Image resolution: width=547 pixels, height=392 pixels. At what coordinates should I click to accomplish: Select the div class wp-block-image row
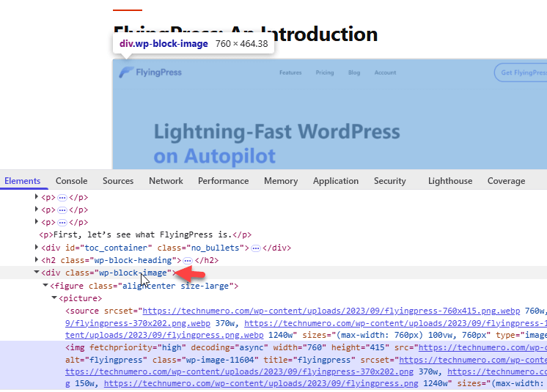click(x=273, y=273)
